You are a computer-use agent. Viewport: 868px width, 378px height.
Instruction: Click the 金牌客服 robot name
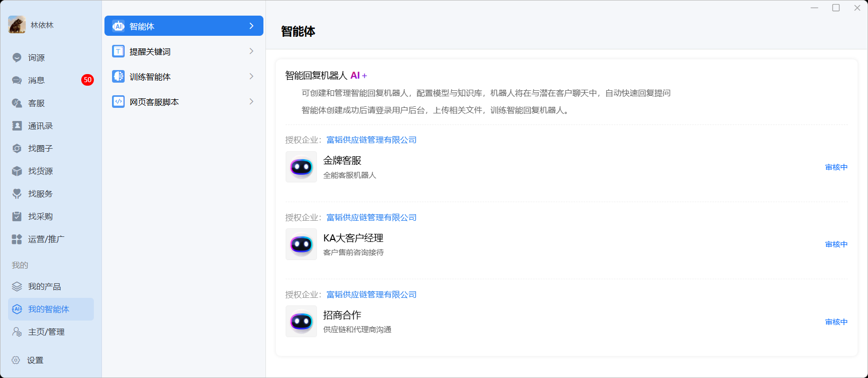pos(342,161)
